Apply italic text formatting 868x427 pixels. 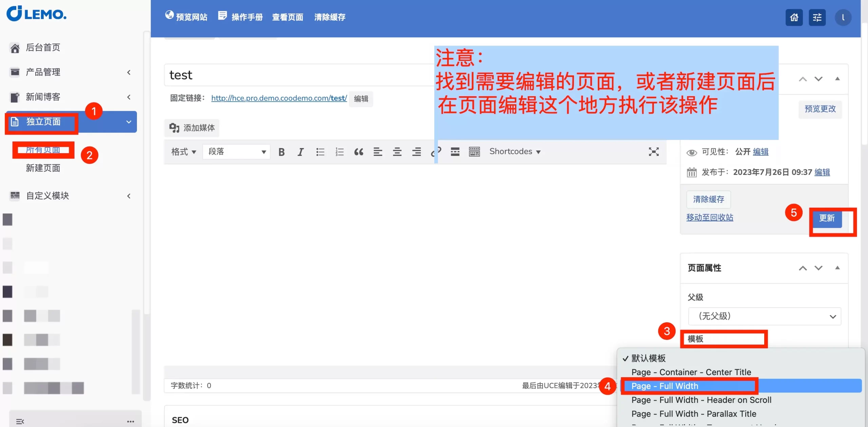coord(300,152)
